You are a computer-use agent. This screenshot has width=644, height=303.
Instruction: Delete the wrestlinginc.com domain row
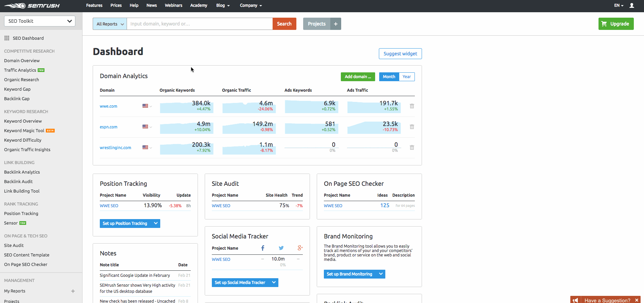pos(412,147)
